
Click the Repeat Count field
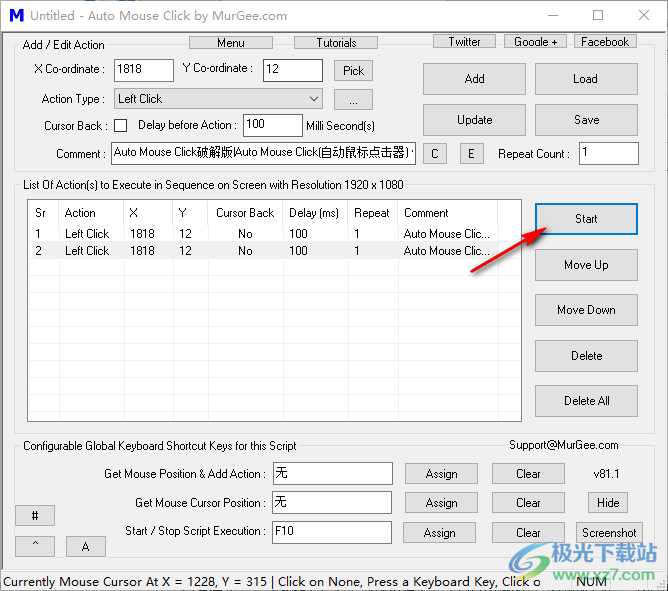(608, 153)
